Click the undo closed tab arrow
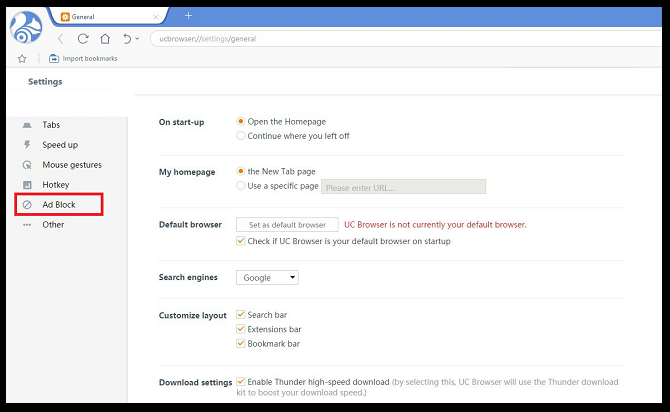This screenshot has height=412, width=670. pos(127,38)
